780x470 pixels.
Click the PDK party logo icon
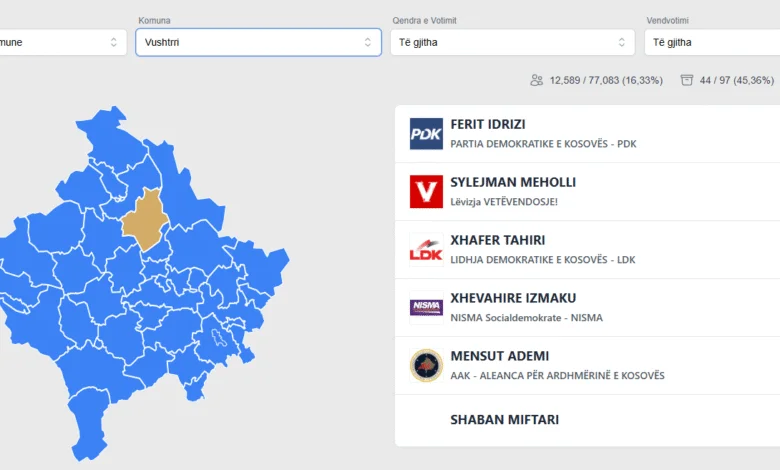tap(426, 134)
